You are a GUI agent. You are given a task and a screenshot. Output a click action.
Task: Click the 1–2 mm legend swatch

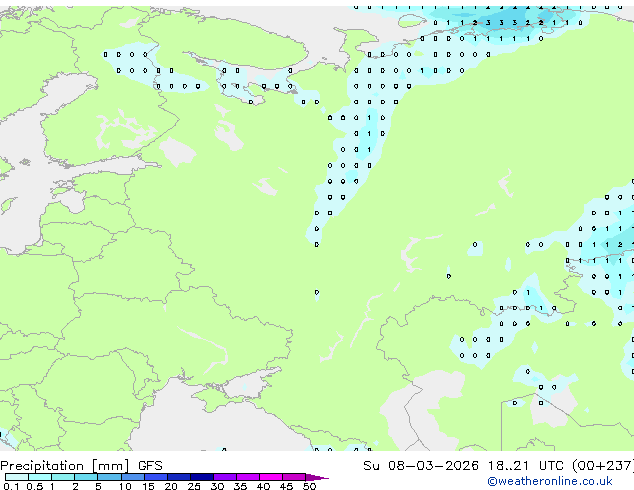63,477
